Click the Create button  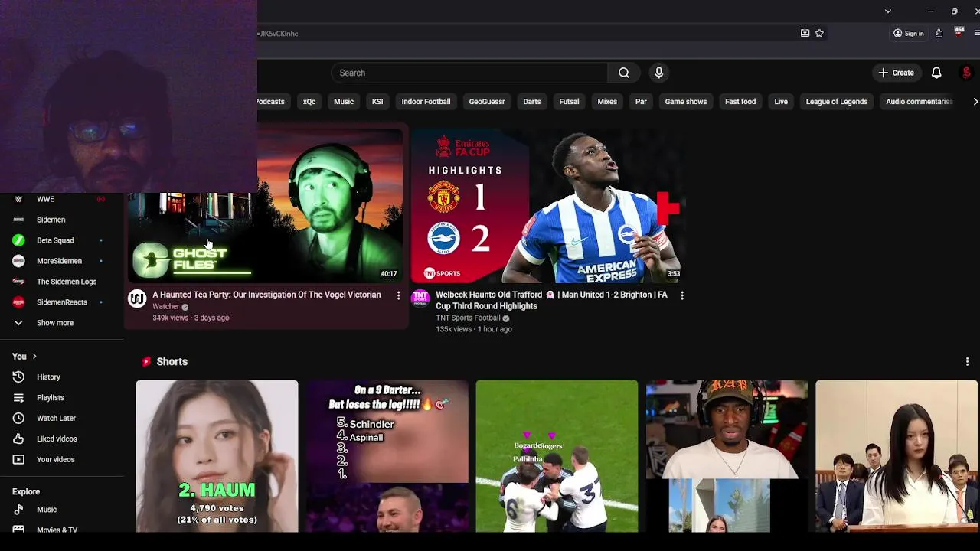click(x=897, y=73)
